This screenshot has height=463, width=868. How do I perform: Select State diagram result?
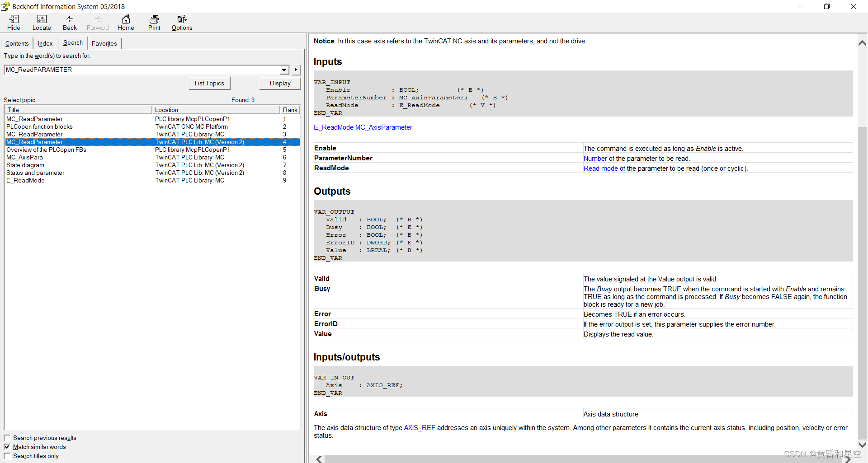152,165
